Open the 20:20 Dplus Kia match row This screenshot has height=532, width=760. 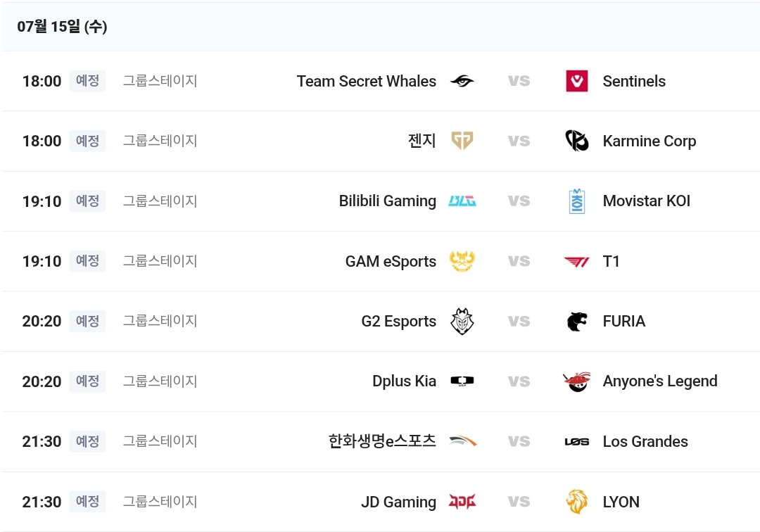380,381
